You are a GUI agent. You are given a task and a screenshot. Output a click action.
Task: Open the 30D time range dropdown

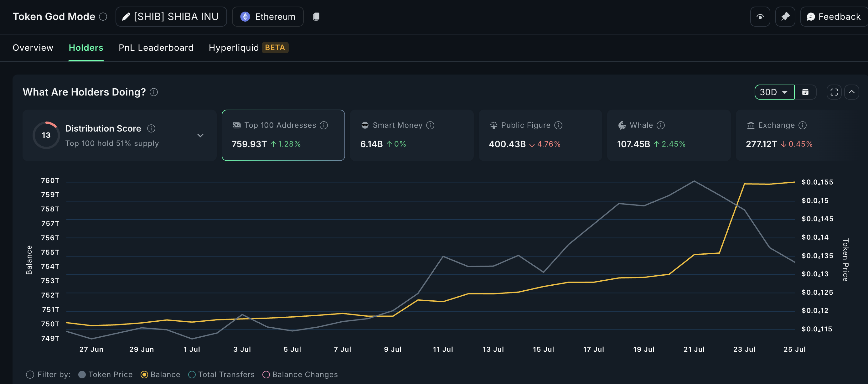tap(774, 92)
